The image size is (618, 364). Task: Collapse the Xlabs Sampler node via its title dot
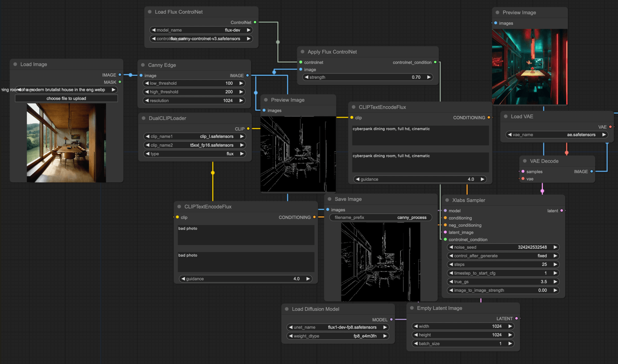pyautogui.click(x=447, y=200)
